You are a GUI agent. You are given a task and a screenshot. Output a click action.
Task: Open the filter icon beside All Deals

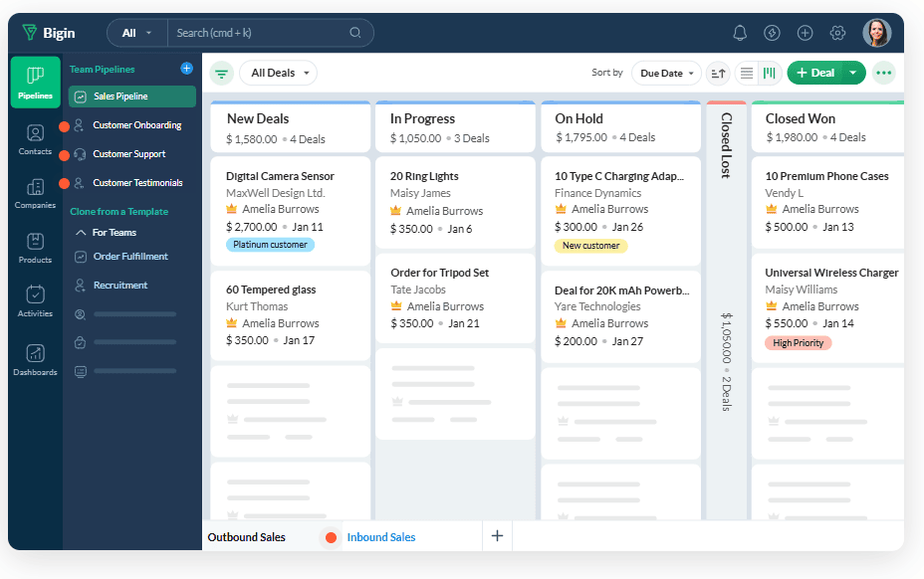pyautogui.click(x=222, y=73)
